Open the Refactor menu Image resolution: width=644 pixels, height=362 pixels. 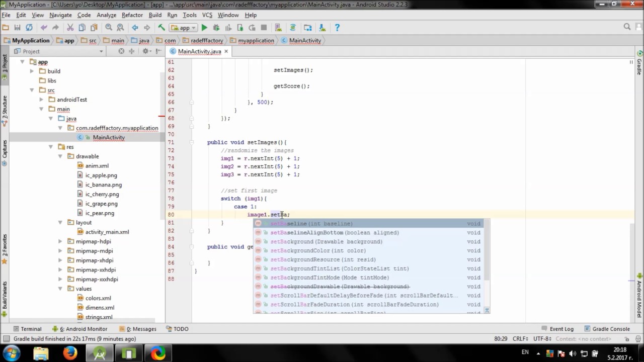[x=132, y=15]
